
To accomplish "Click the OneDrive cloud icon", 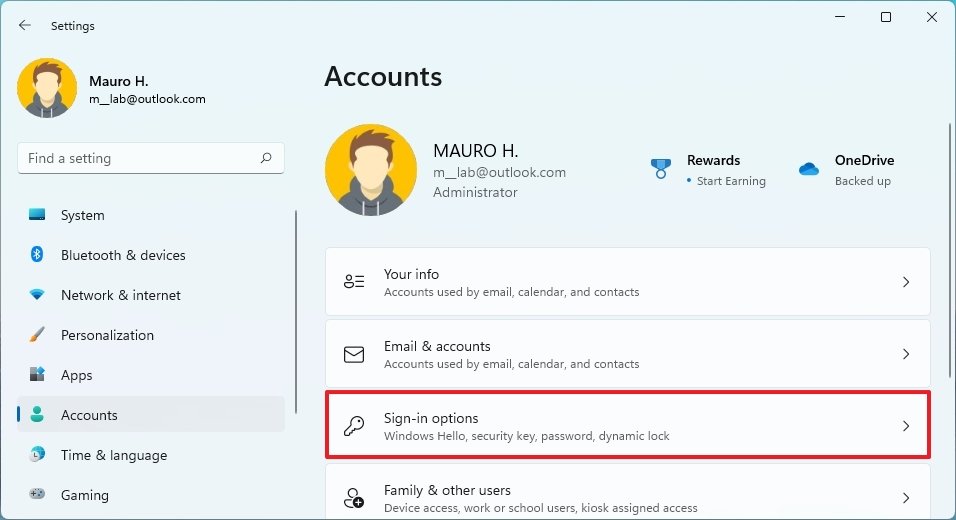I will click(x=809, y=169).
